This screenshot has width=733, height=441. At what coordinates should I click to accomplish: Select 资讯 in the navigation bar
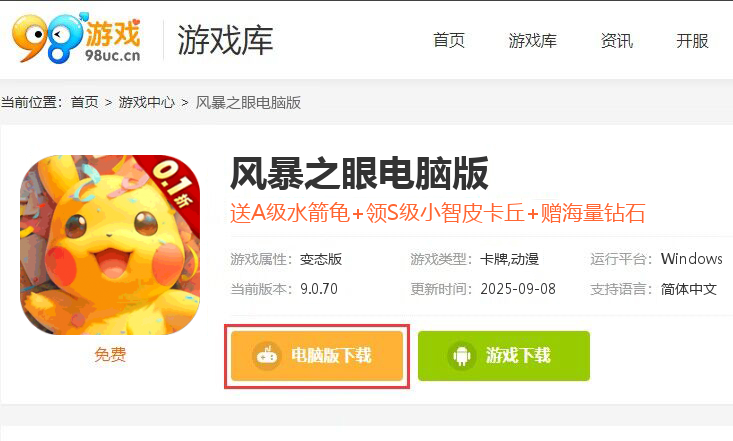(617, 41)
